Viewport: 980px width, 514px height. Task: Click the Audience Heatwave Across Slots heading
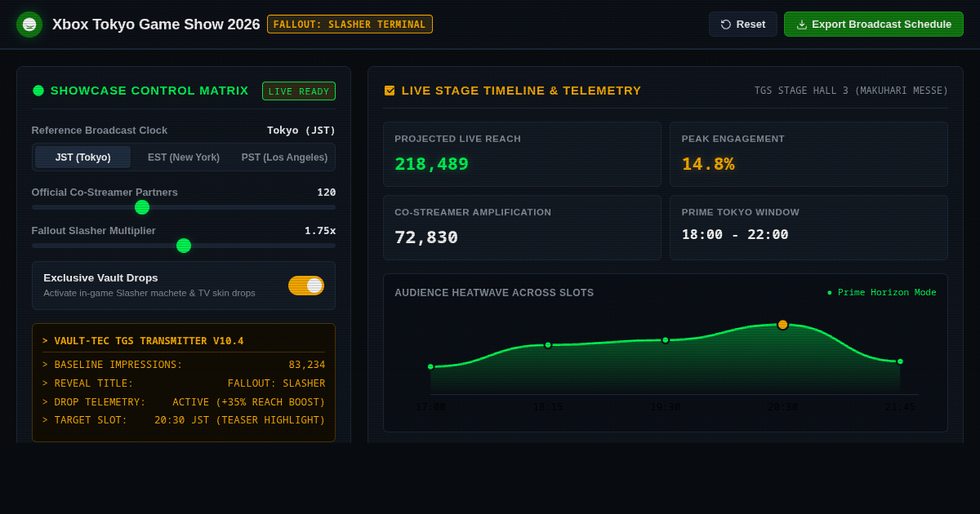click(494, 293)
